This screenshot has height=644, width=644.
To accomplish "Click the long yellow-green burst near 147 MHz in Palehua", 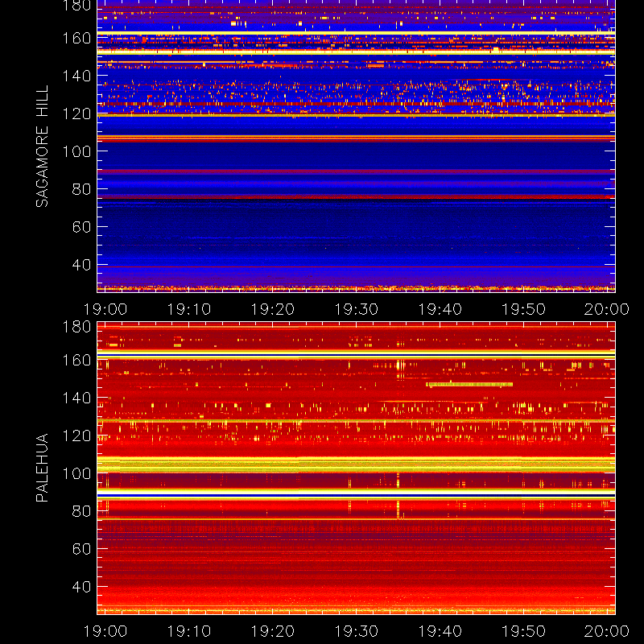I will pos(469,385).
